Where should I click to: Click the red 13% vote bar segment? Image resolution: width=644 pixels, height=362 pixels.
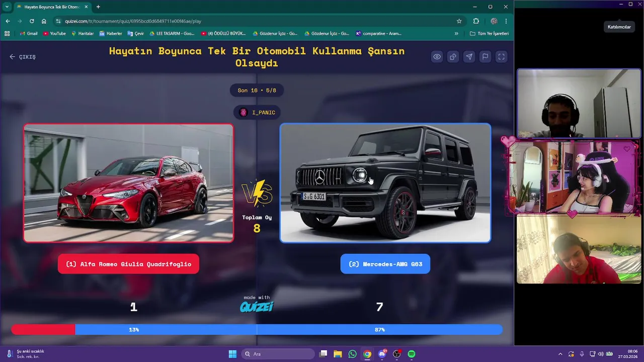click(x=43, y=329)
